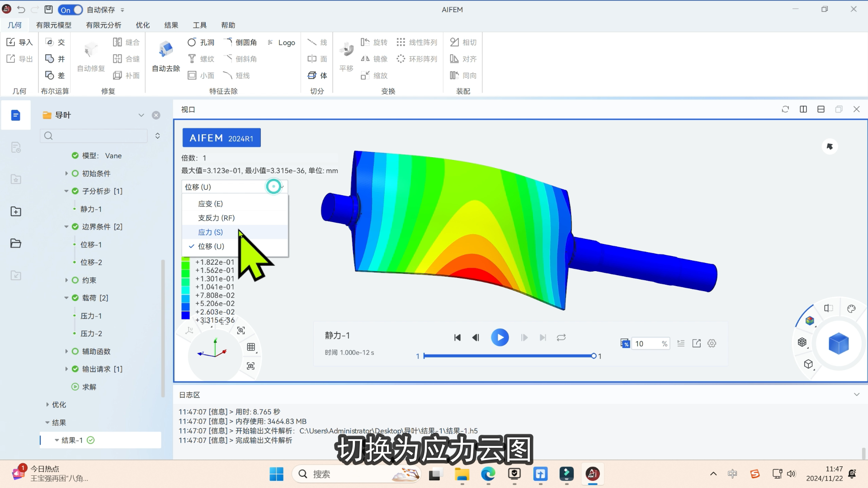Click the blue 3D view cube

(838, 343)
